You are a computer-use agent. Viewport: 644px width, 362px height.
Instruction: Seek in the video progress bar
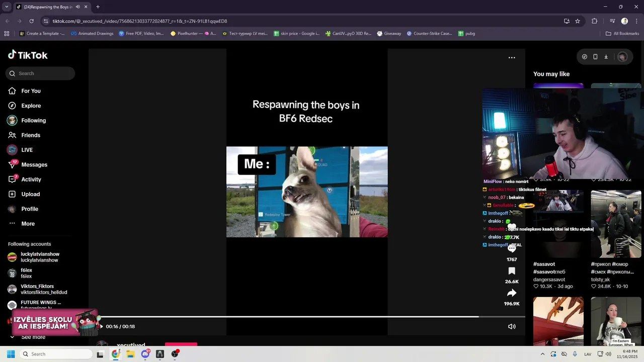pos(311,317)
